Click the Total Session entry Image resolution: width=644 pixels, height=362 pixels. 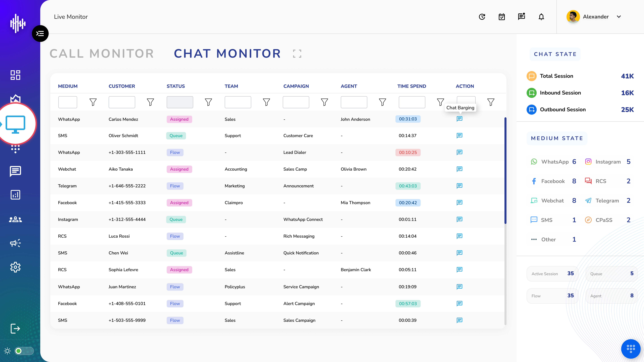pos(580,76)
